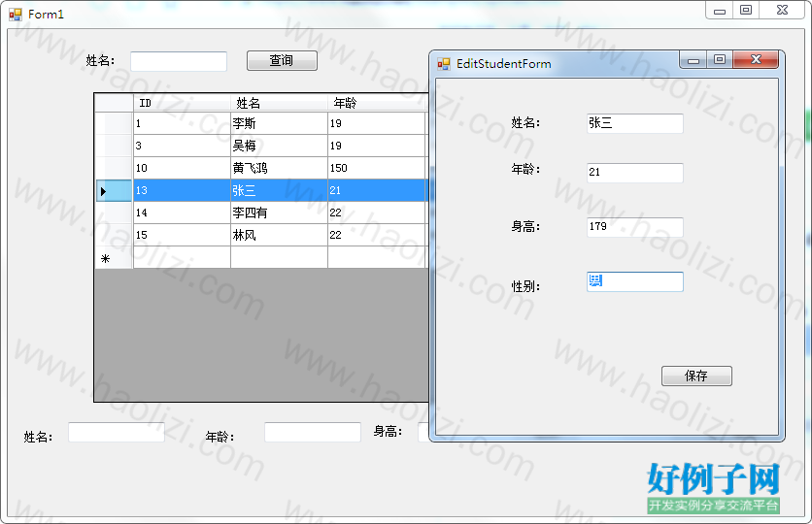Focus the lower 姓名 field in Form1
The image size is (812, 524).
[x=117, y=433]
